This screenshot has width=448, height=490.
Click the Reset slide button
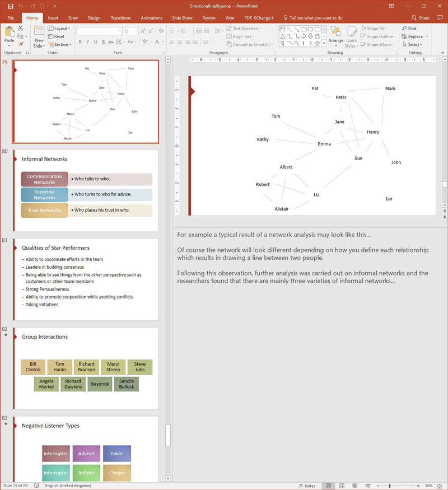(56, 36)
